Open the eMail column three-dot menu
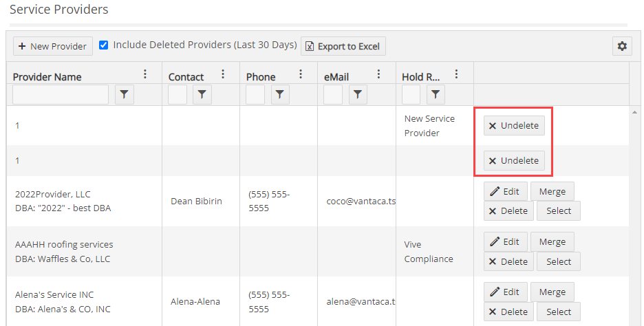The image size is (644, 326). (x=378, y=74)
